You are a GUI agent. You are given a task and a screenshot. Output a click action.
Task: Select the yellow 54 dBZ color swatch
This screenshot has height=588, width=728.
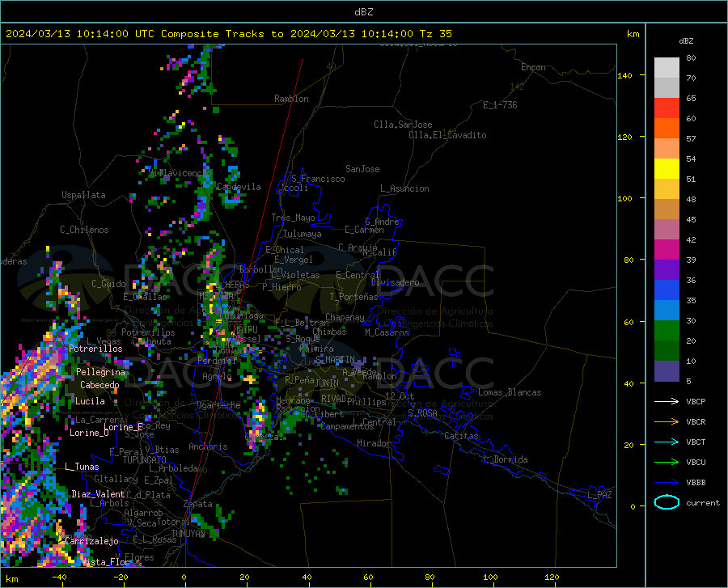[667, 169]
